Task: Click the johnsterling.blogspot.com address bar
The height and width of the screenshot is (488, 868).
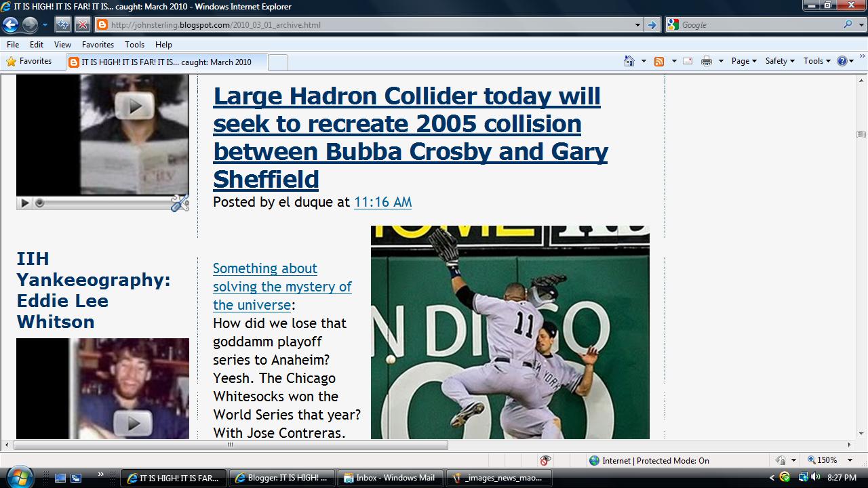Action: [363, 25]
